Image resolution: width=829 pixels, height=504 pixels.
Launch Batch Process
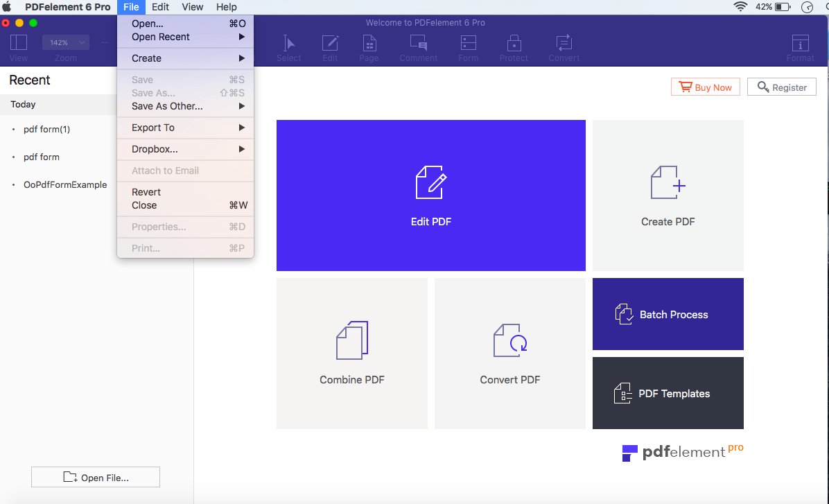667,314
